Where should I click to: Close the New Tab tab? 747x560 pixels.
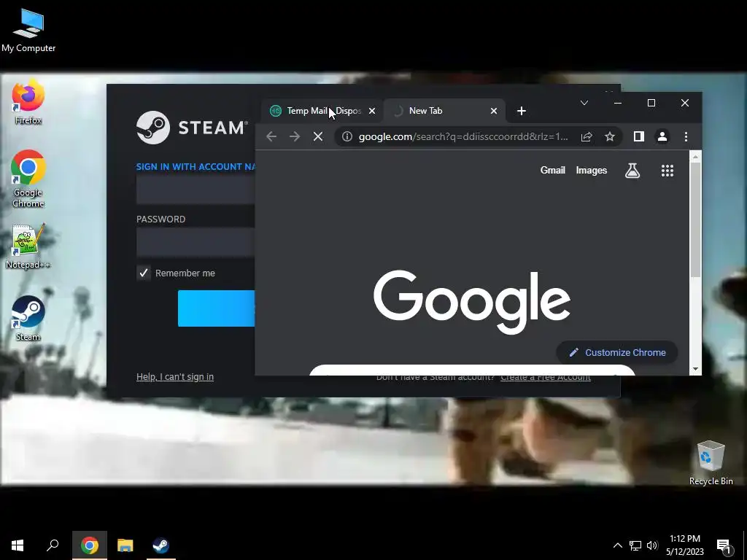494,111
